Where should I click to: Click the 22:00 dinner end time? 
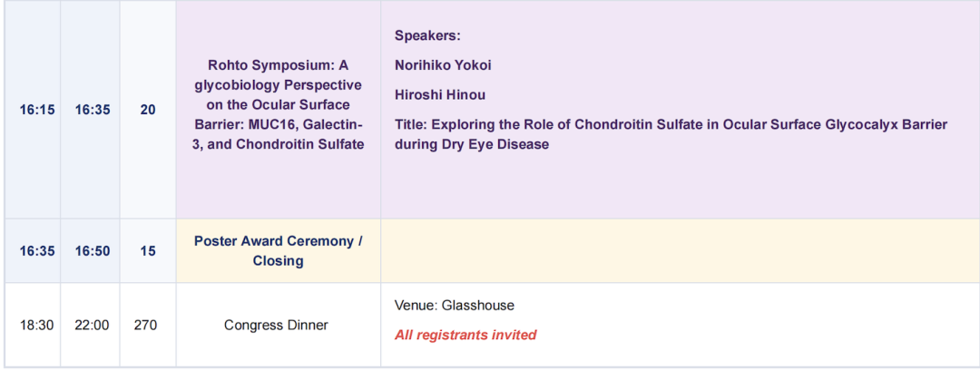click(93, 325)
